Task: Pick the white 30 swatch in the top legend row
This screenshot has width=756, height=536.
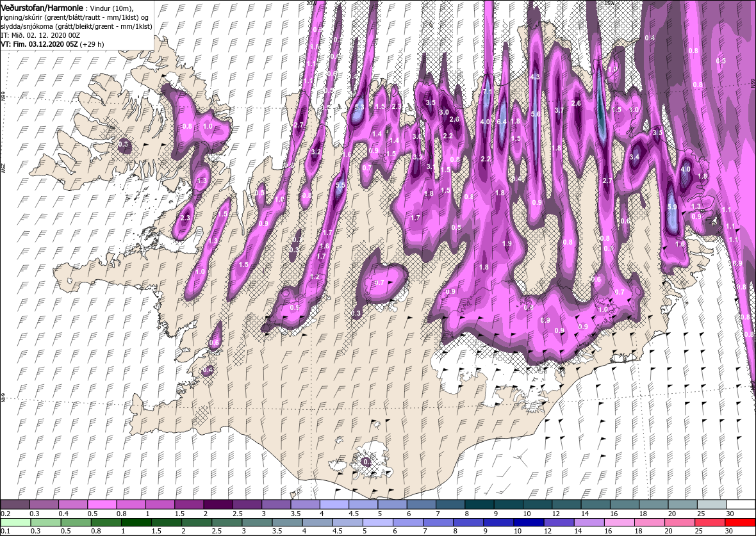Action: click(x=741, y=505)
